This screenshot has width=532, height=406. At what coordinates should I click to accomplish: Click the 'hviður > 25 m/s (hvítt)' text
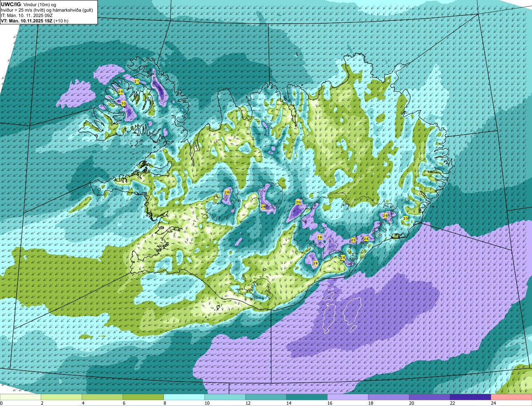(x=23, y=10)
